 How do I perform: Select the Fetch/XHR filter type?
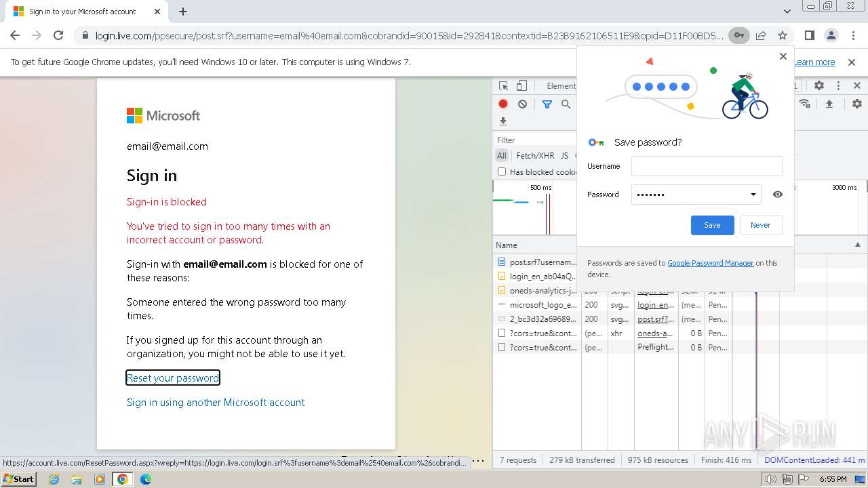pos(535,155)
